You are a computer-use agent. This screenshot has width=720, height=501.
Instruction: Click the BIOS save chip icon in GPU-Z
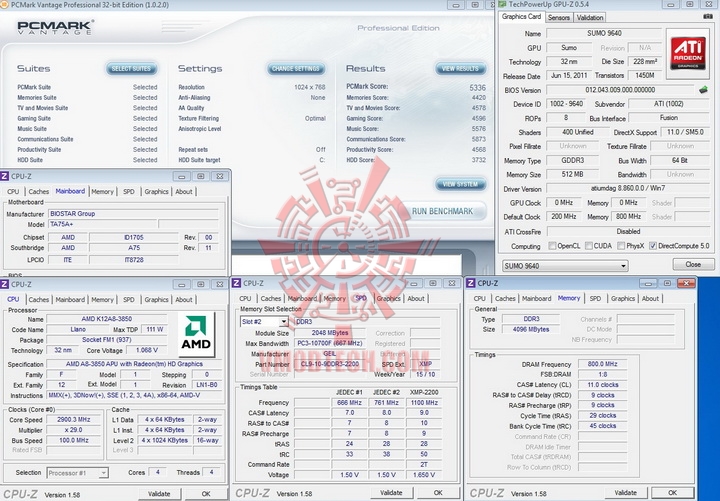(x=703, y=90)
